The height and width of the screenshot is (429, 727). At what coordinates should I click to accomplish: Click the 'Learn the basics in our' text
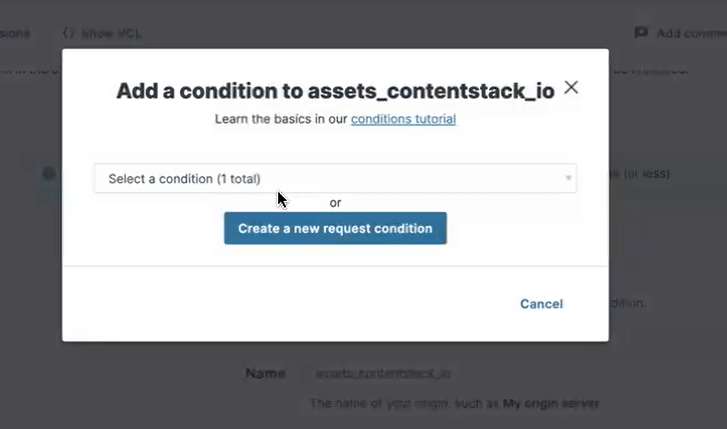coord(281,119)
